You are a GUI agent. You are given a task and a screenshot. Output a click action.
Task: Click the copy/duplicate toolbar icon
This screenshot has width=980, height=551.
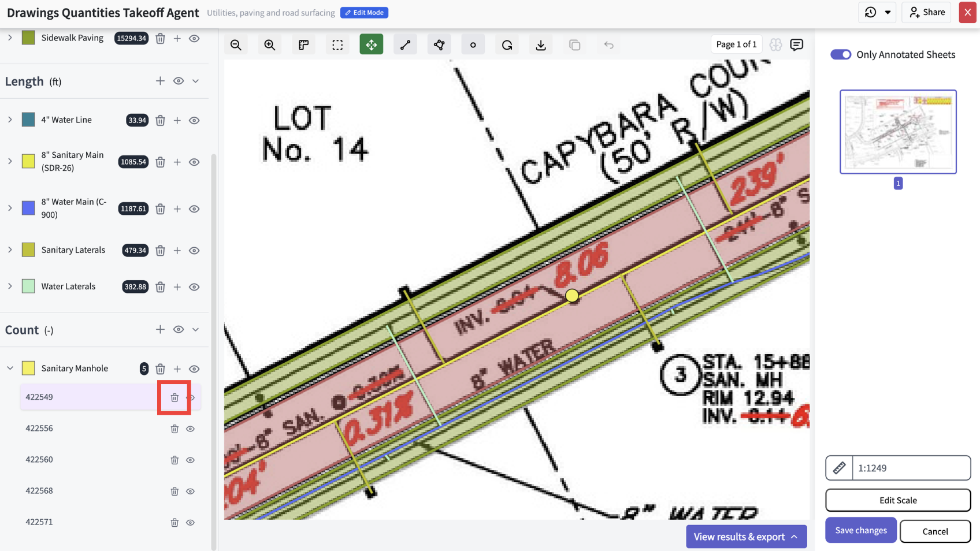[575, 45]
